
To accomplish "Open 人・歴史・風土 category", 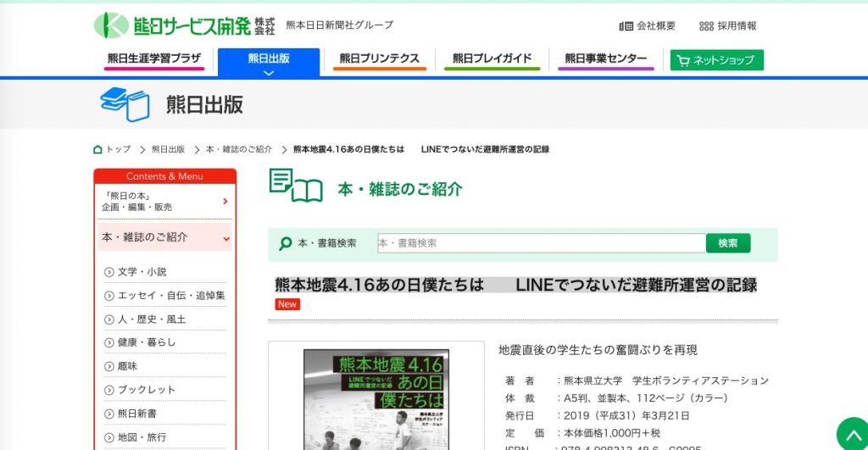I will [x=152, y=319].
